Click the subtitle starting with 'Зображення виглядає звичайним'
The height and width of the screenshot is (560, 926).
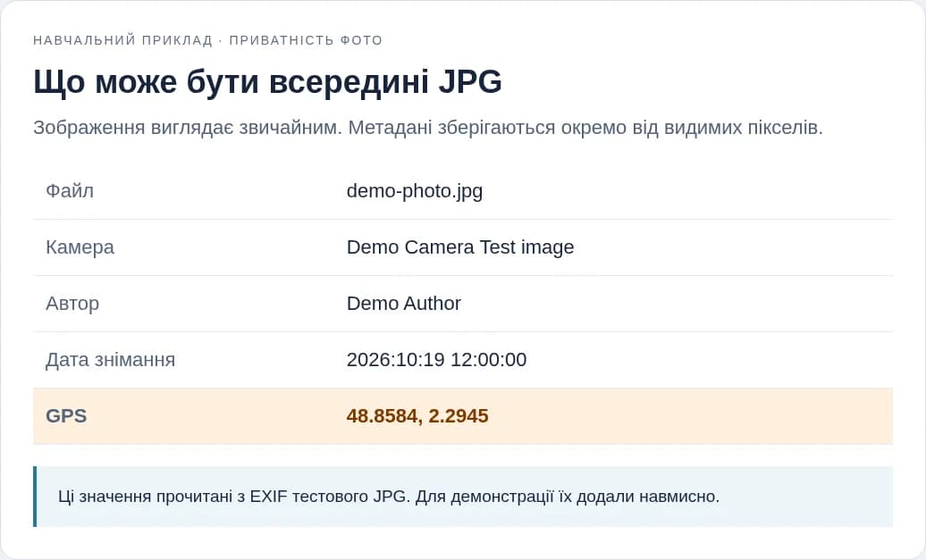[x=427, y=127]
